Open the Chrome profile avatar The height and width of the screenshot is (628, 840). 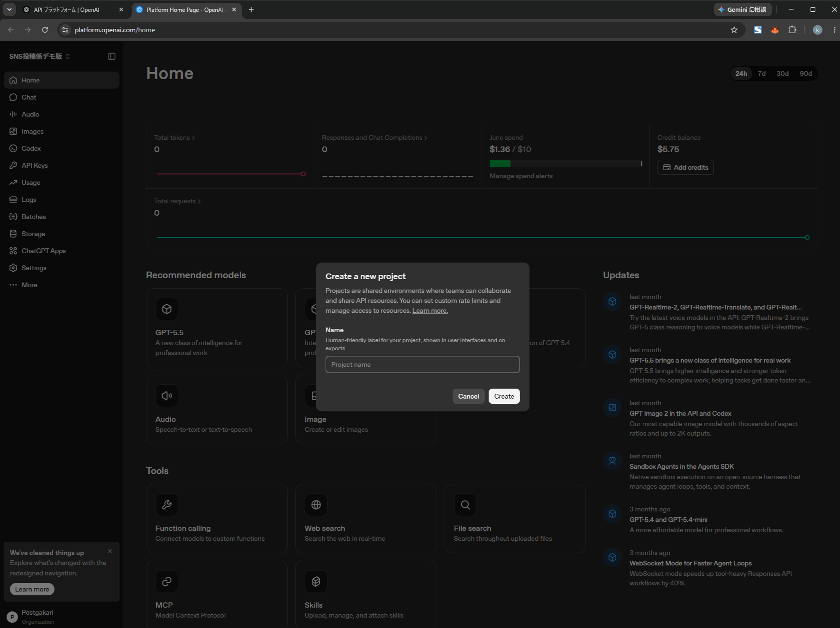tap(818, 30)
